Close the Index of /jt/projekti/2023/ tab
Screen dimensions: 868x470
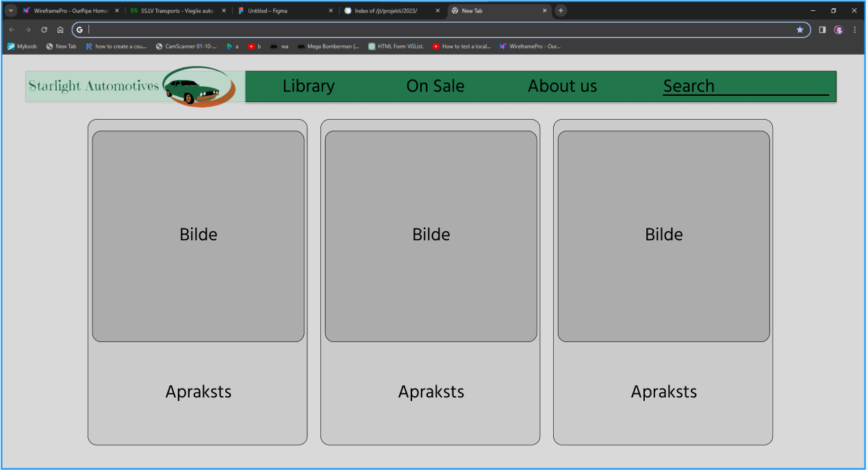tap(438, 11)
